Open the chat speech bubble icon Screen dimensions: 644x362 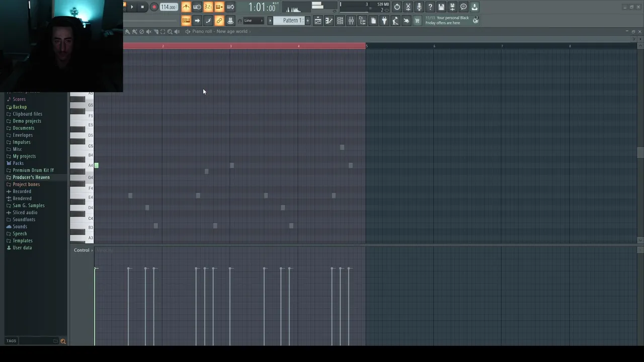pos(463,7)
